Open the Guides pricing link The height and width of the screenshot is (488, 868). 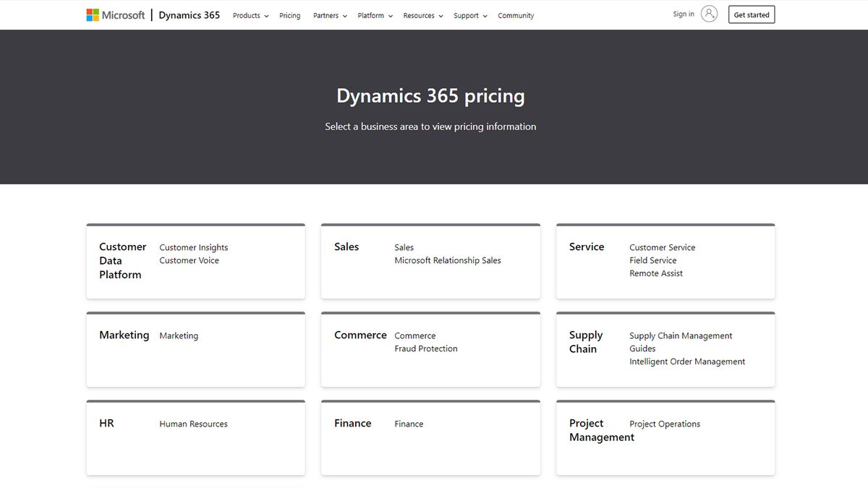(642, 348)
